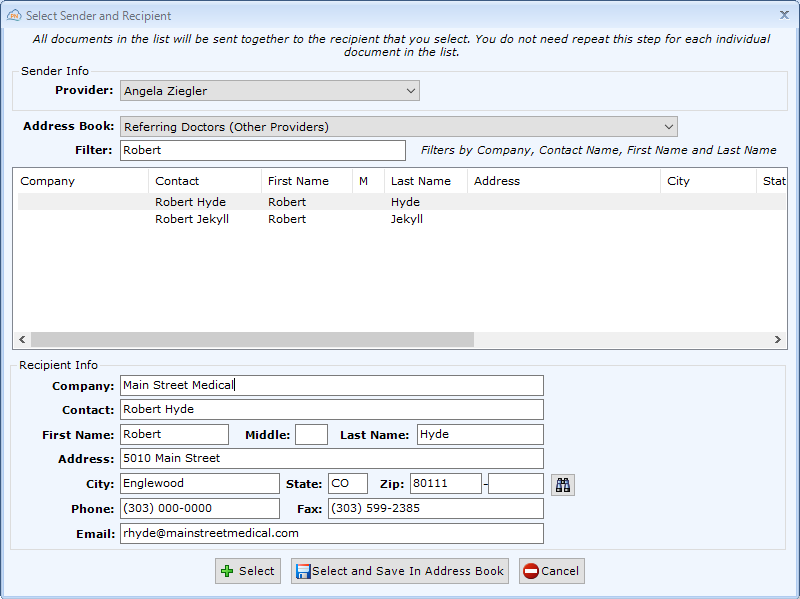Viewport: 800px width, 599px height.
Task: Click the empty Middle name field
Action: pos(311,434)
